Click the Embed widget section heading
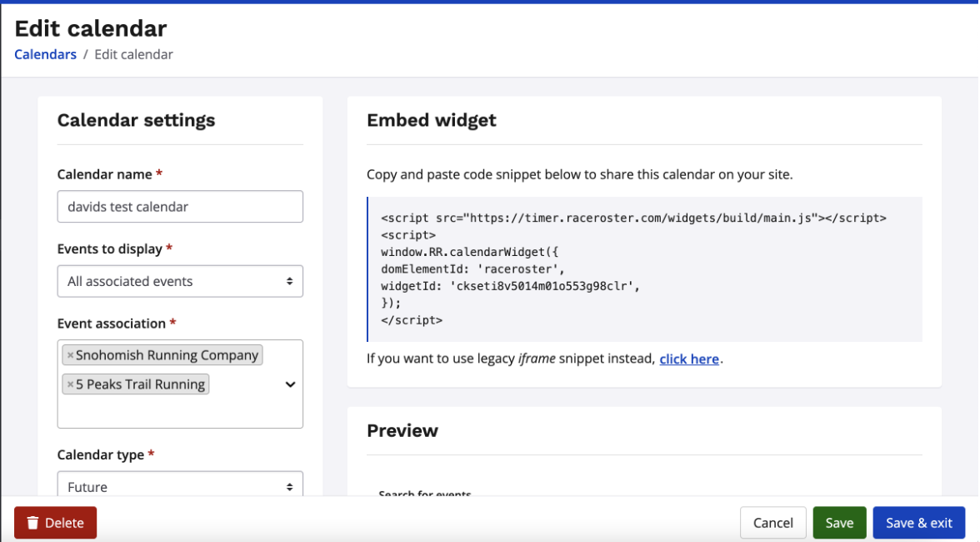980x542 pixels. tap(432, 120)
